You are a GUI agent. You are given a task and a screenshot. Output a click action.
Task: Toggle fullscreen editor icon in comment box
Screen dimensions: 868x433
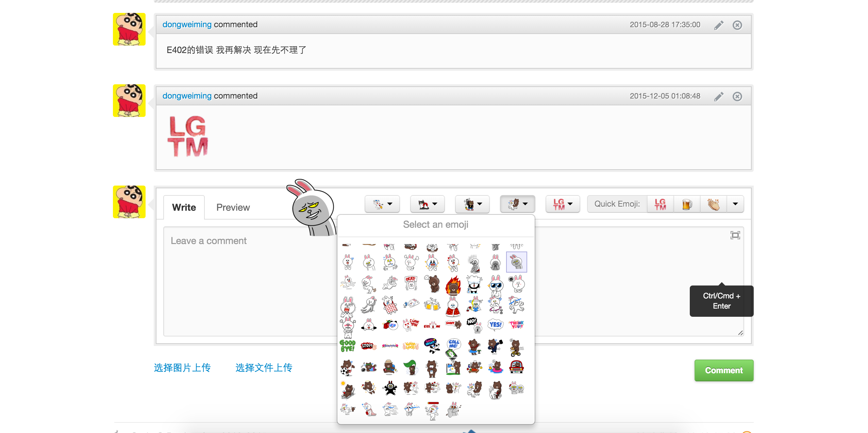point(735,235)
